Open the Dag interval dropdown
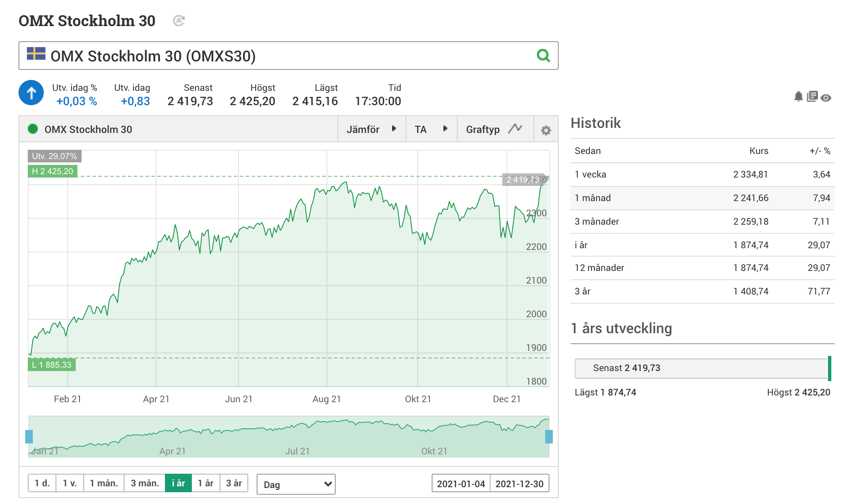Viewport: 849px width, 504px height. coord(296,484)
